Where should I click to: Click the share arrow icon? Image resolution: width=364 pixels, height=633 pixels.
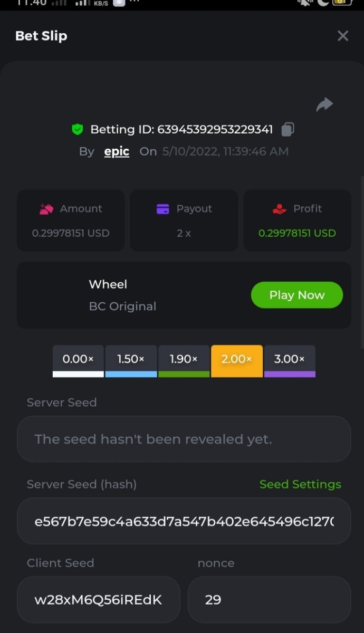click(x=324, y=104)
